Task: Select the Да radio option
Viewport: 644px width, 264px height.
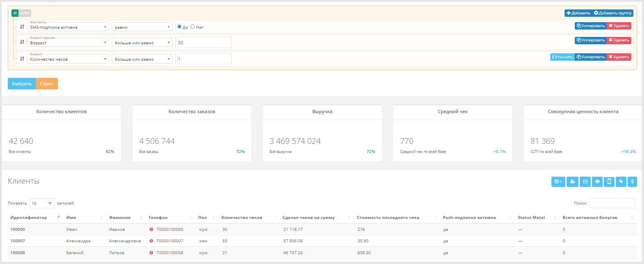Action: click(179, 27)
